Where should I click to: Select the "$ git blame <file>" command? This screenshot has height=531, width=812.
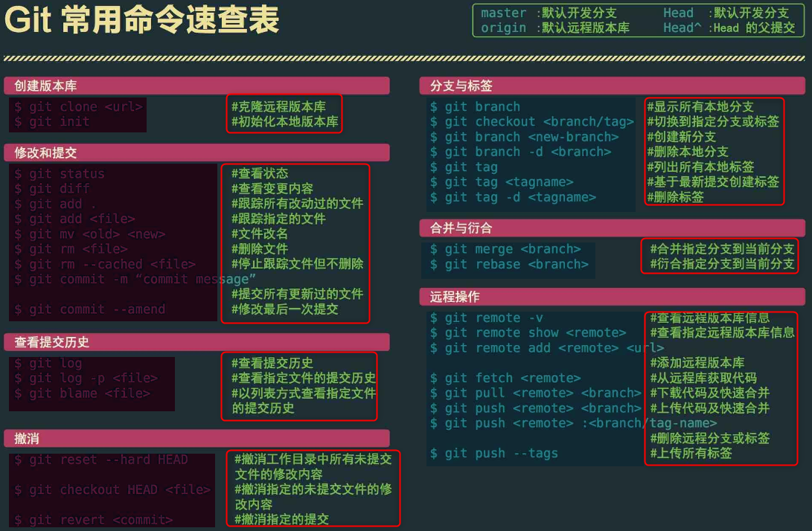(83, 394)
